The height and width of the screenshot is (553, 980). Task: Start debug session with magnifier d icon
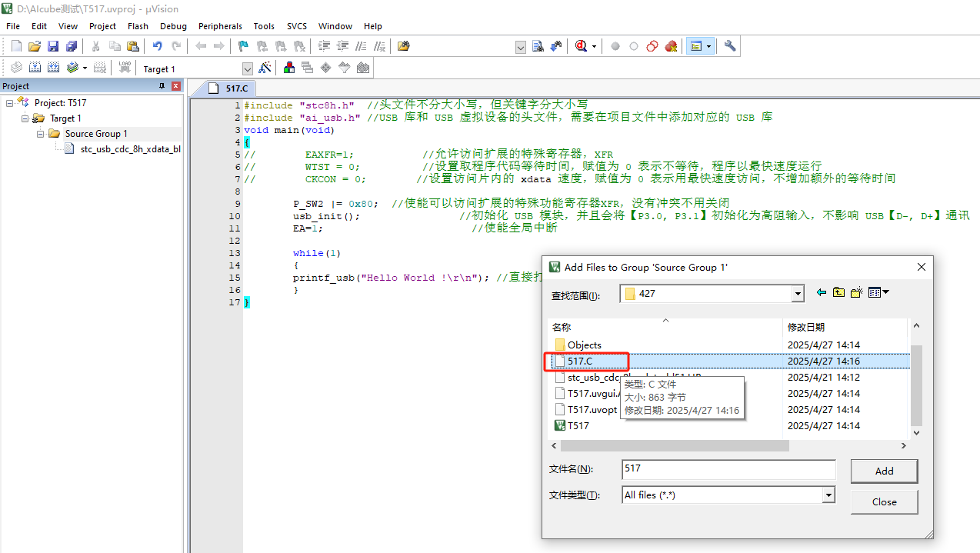click(582, 46)
